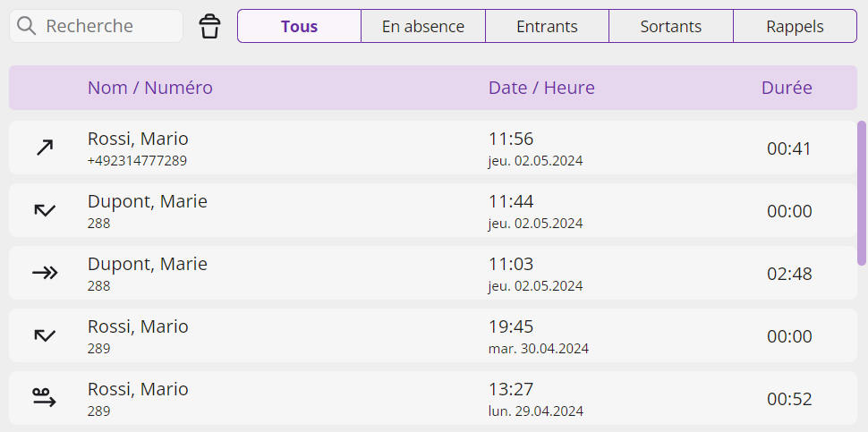The image size is (868, 432).
Task: Select the Tous tab
Action: click(x=300, y=26)
